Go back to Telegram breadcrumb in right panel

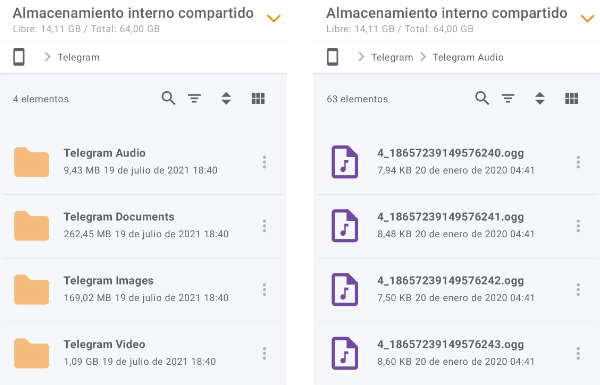point(392,57)
